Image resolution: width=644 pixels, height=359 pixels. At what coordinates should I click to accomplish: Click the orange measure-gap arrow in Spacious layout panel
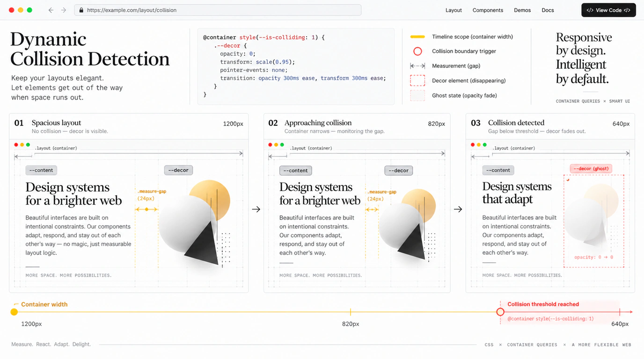click(146, 209)
